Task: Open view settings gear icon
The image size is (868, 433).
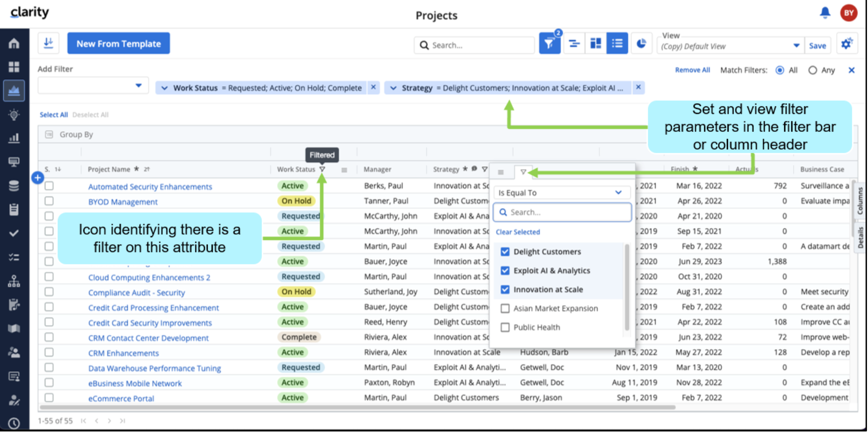Action: (847, 44)
